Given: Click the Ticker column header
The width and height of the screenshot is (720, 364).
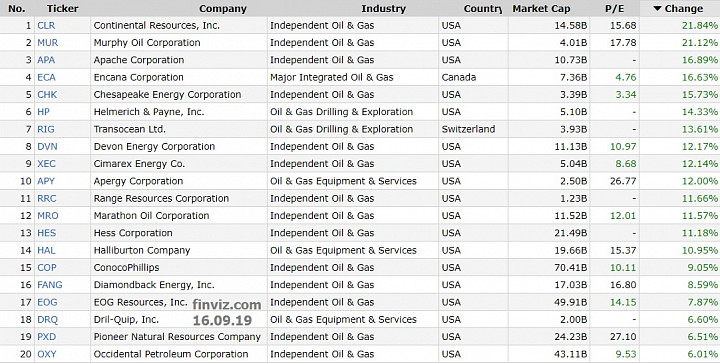Looking at the screenshot, I should (x=62, y=9).
